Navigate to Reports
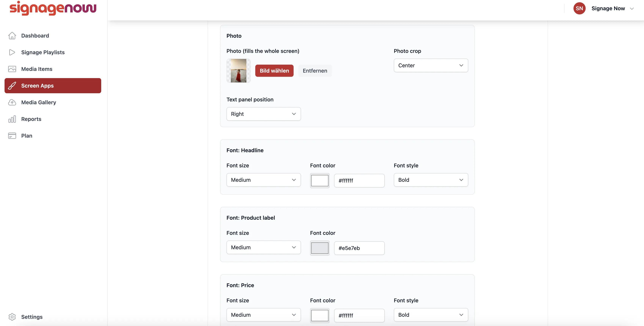 pyautogui.click(x=53, y=119)
